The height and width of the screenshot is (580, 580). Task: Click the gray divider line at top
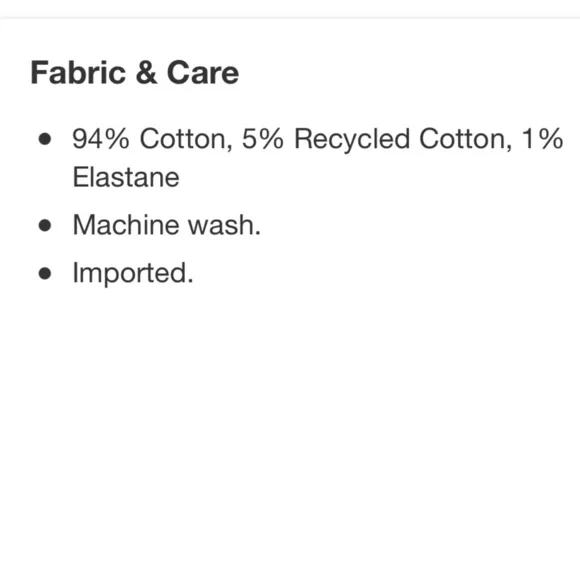(290, 17)
